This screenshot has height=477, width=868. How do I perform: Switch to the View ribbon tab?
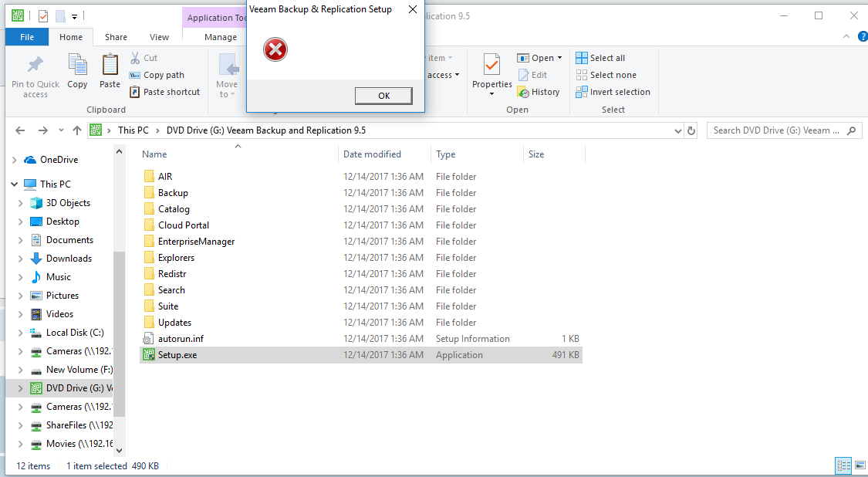160,37
